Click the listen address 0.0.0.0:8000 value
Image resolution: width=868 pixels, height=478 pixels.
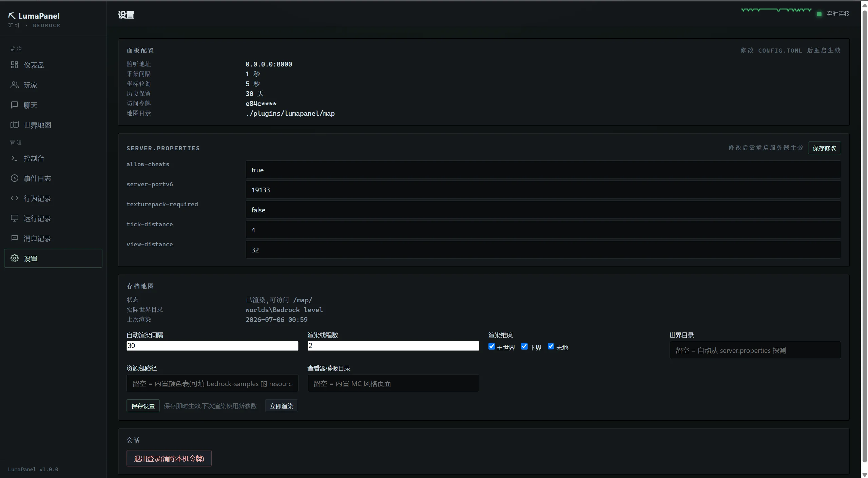(x=269, y=64)
